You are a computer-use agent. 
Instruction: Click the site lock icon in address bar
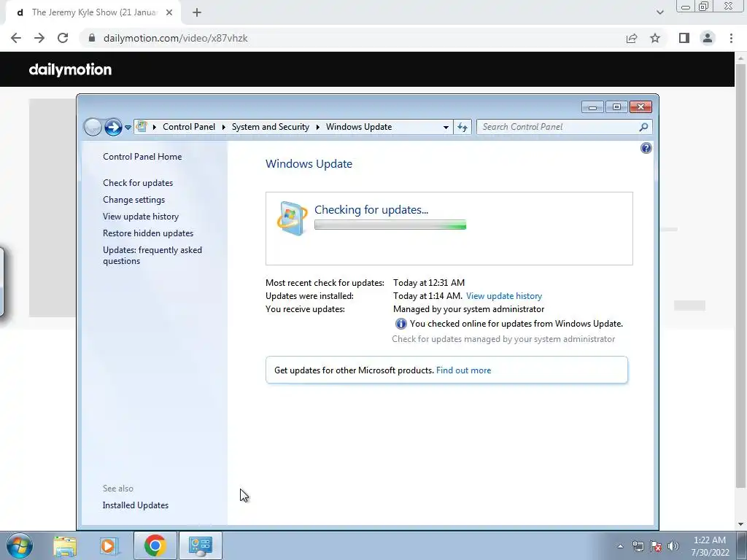click(x=92, y=38)
